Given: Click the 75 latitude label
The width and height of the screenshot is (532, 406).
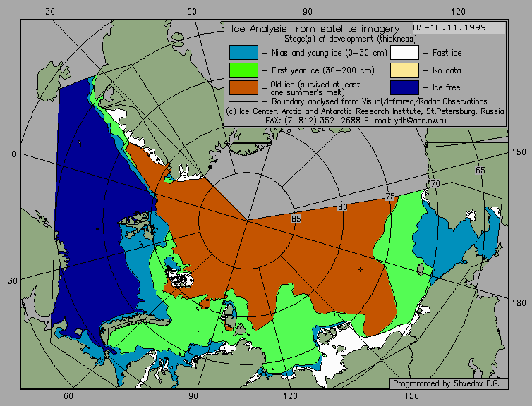Looking at the screenshot, I should [x=390, y=197].
